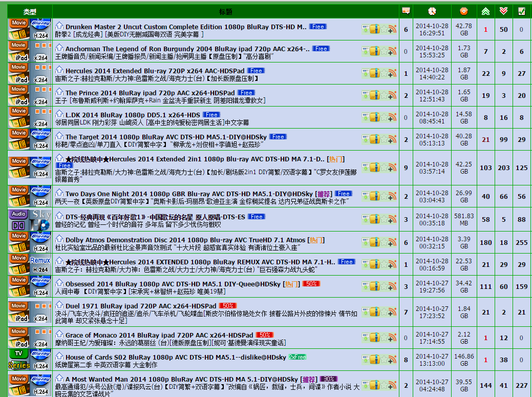This screenshot has height=397, width=532.
Task: Open The Prince 2014 BluRay ipad link
Action: coord(150,93)
